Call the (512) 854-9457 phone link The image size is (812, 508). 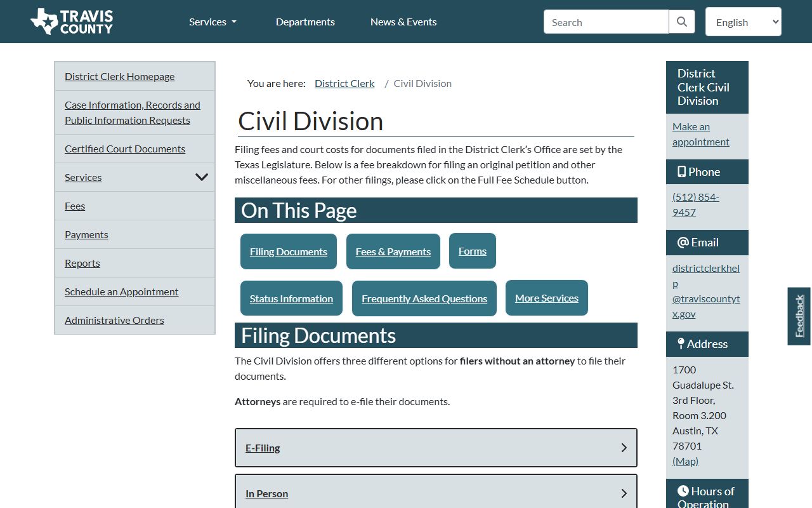696,204
